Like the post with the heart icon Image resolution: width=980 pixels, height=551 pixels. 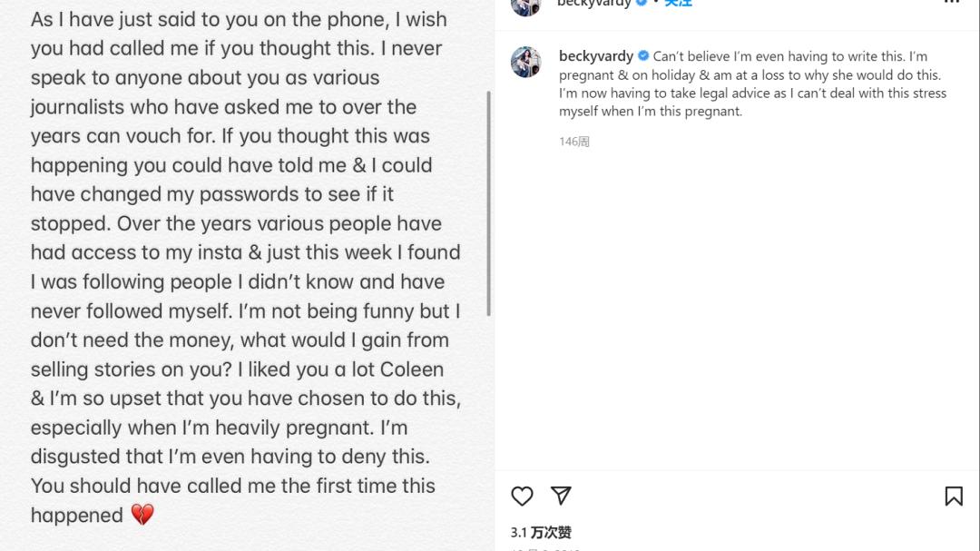coord(522,496)
